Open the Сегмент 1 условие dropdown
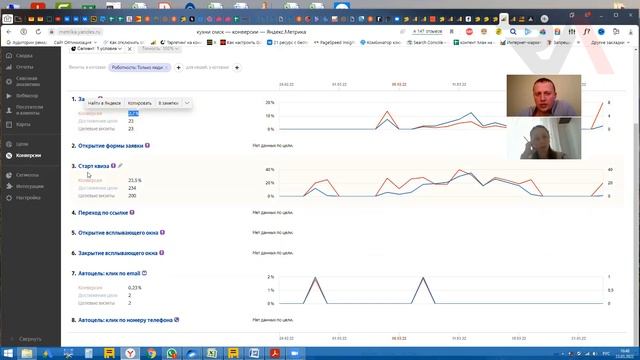The image size is (640, 360). [x=96, y=49]
